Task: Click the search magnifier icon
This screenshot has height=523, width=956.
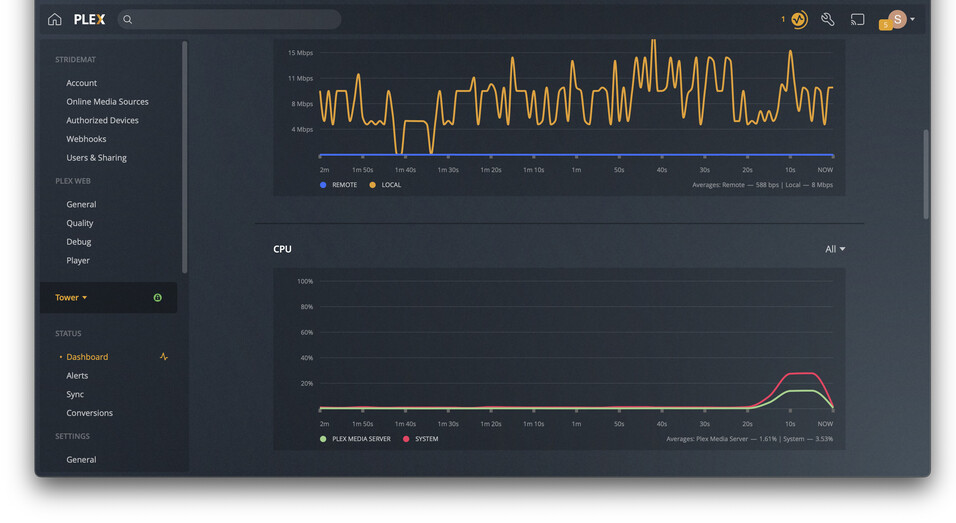Action: tap(127, 20)
